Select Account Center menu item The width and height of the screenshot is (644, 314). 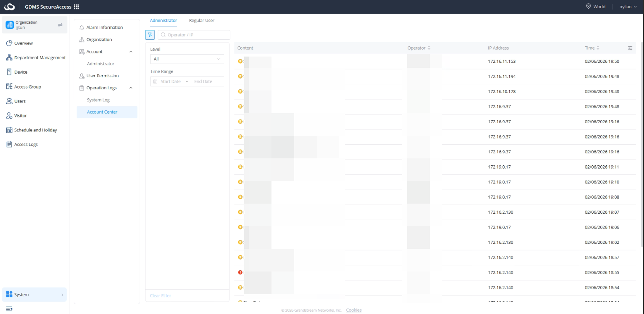tap(107, 112)
